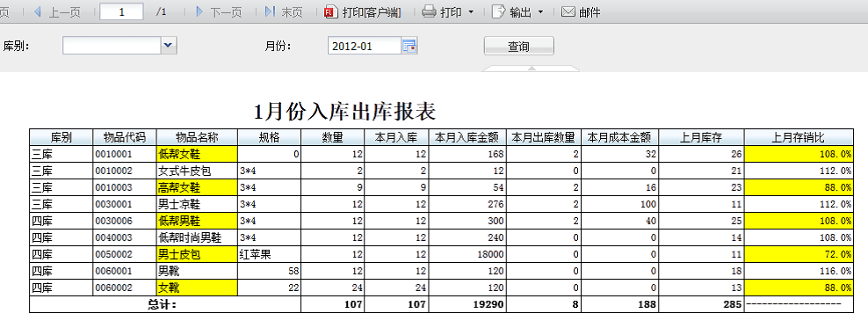Select the cell 女式牛皮包
Viewport: 868px width, 328px height.
(x=197, y=171)
